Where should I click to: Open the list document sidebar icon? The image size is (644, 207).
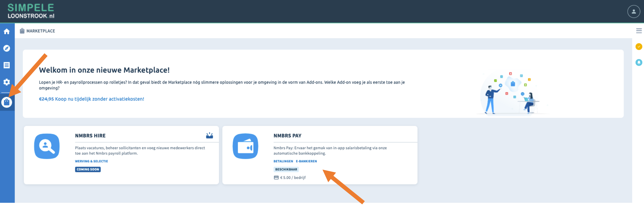pos(7,65)
